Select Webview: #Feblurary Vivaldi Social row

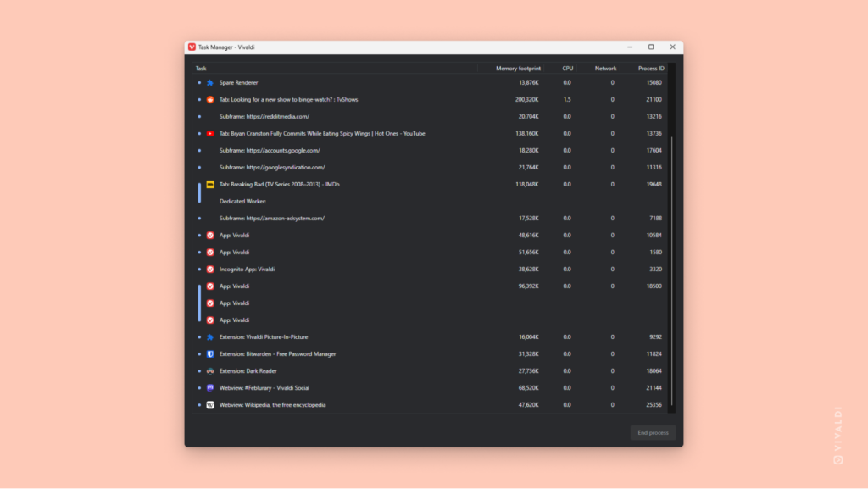pos(430,388)
